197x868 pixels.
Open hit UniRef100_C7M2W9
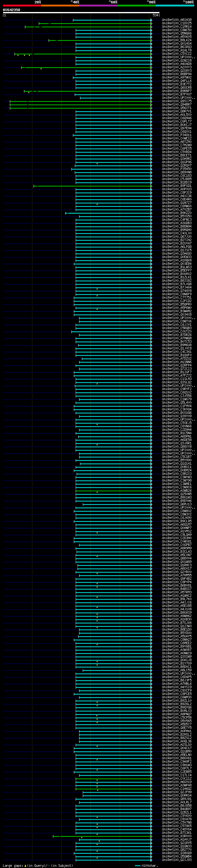click(177, 145)
